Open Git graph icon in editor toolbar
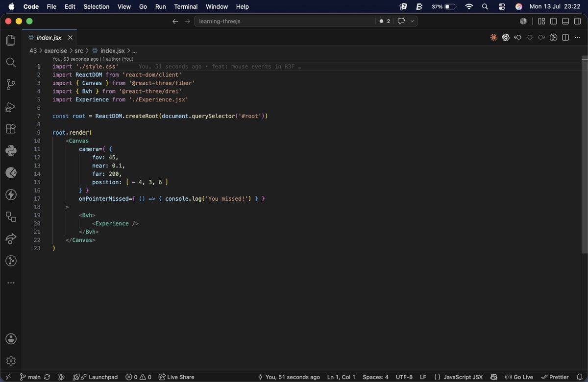The height and width of the screenshot is (382, 588). pyautogui.click(x=554, y=37)
